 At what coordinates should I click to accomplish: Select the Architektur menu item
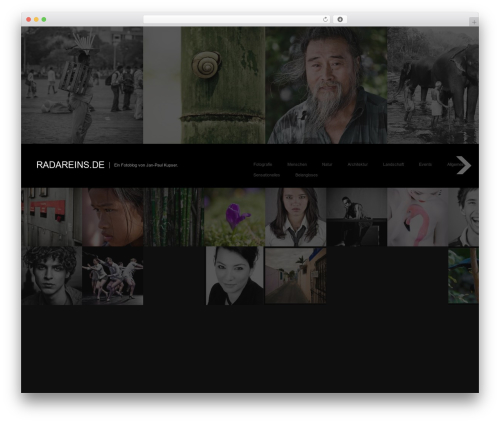tap(357, 164)
